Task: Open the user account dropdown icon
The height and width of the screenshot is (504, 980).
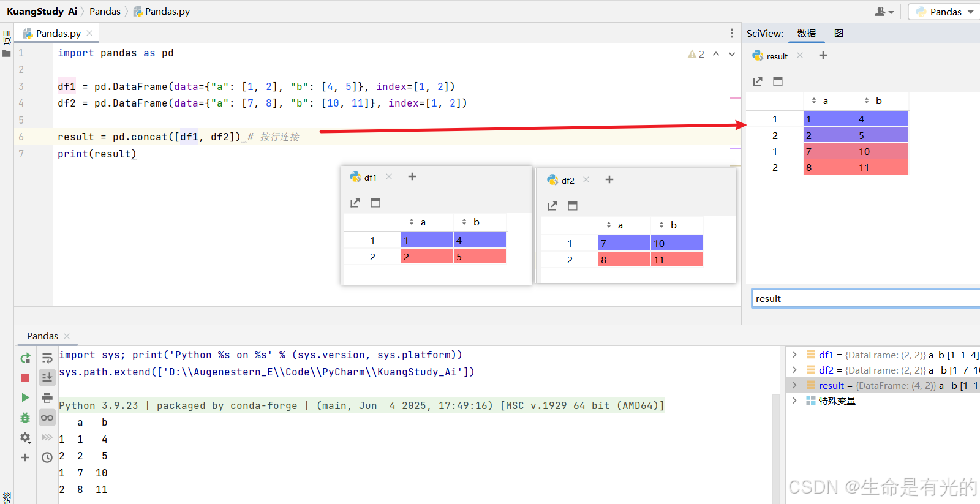Action: 884,12
